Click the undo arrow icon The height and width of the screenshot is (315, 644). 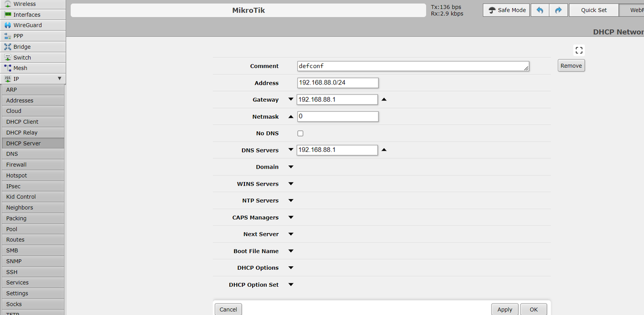[x=540, y=10]
